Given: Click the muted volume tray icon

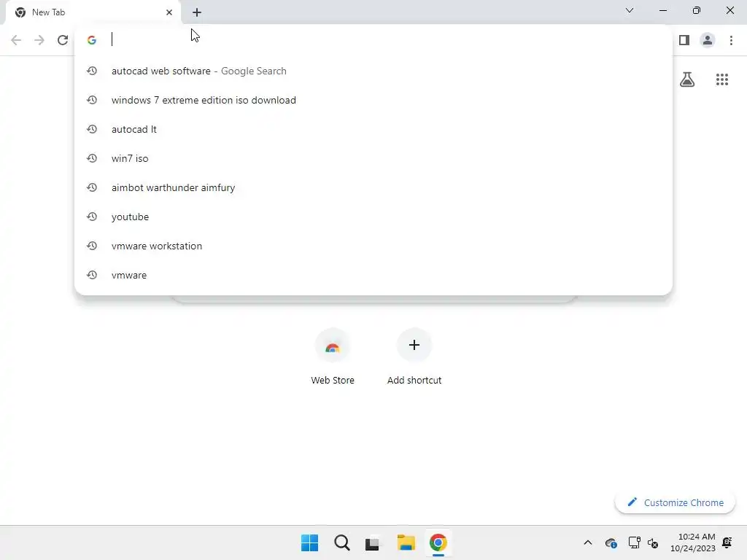Looking at the screenshot, I should pos(653,542).
